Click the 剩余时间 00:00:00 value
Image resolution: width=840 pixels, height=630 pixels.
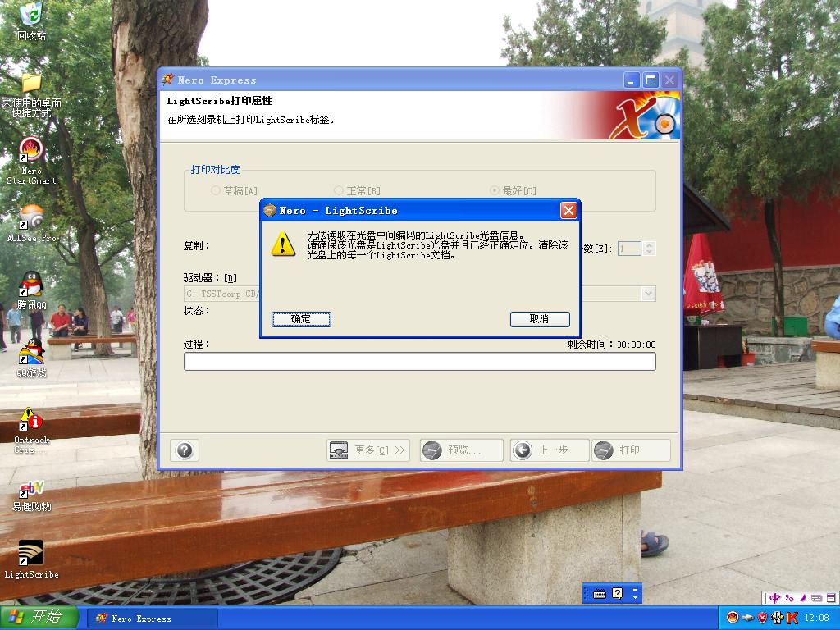[x=637, y=345]
